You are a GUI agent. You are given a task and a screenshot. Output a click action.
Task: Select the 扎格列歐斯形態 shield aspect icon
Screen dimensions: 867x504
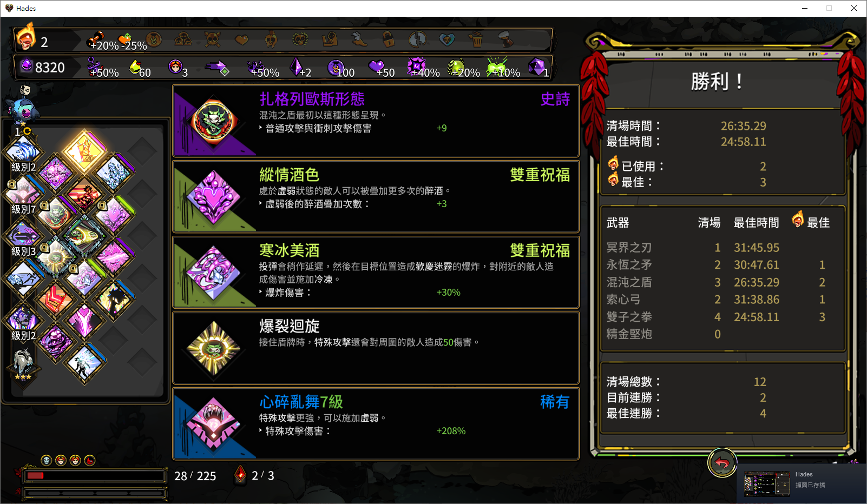213,121
